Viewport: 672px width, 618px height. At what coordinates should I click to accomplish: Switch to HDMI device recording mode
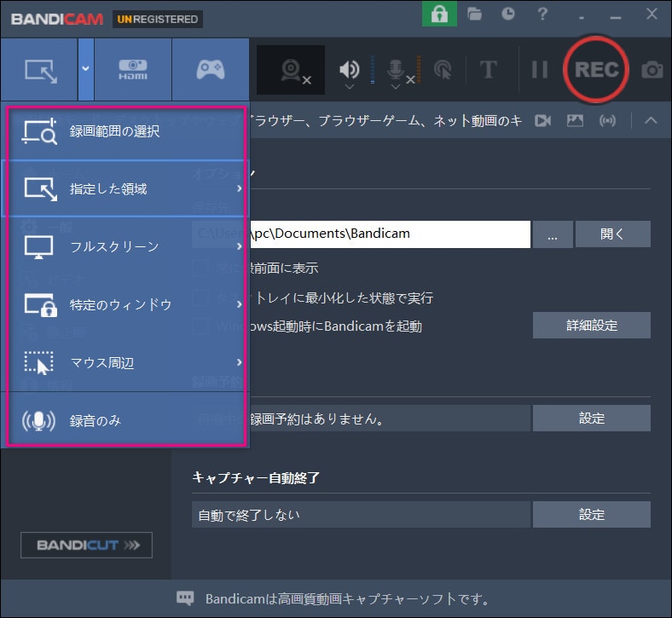tap(133, 69)
